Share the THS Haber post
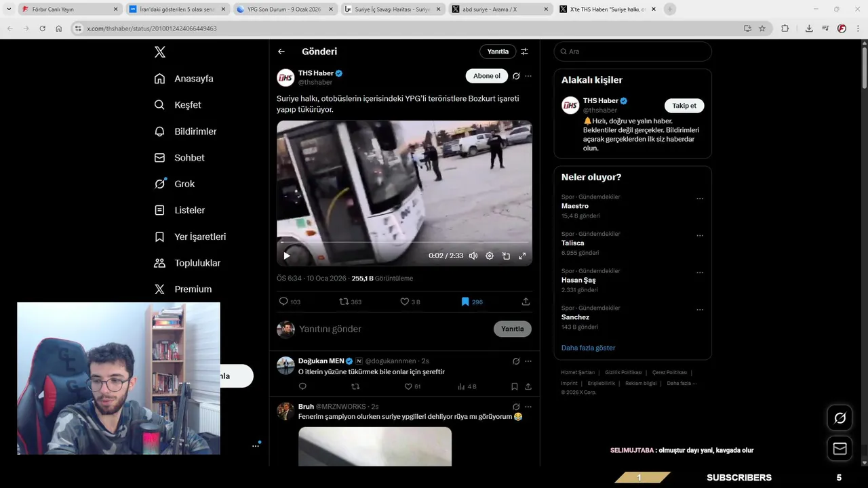868x488 pixels. tap(526, 302)
